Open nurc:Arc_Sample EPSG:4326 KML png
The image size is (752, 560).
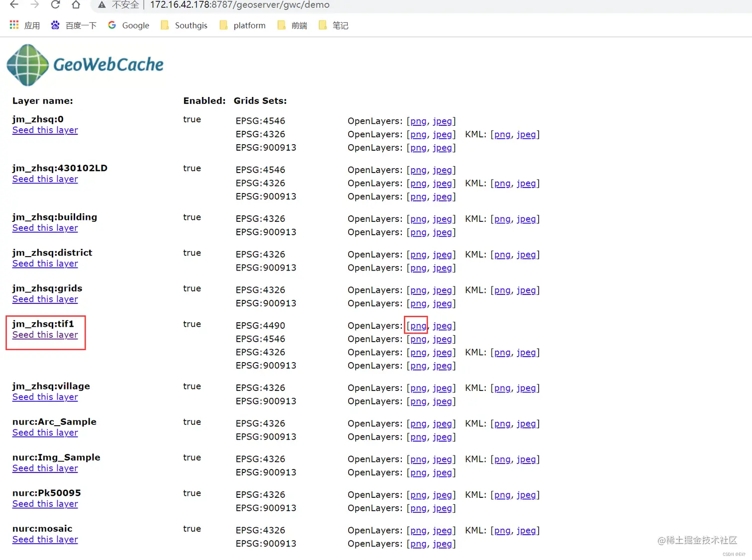click(x=502, y=424)
